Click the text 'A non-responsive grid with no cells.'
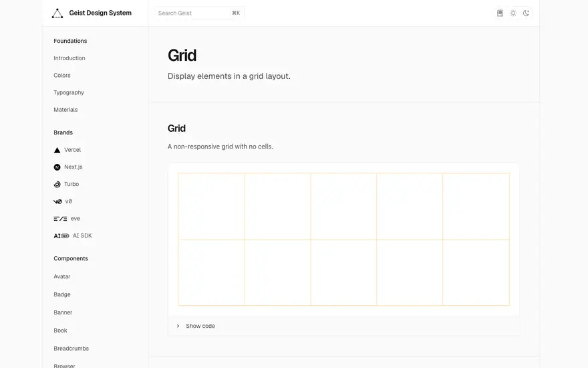 pos(220,147)
